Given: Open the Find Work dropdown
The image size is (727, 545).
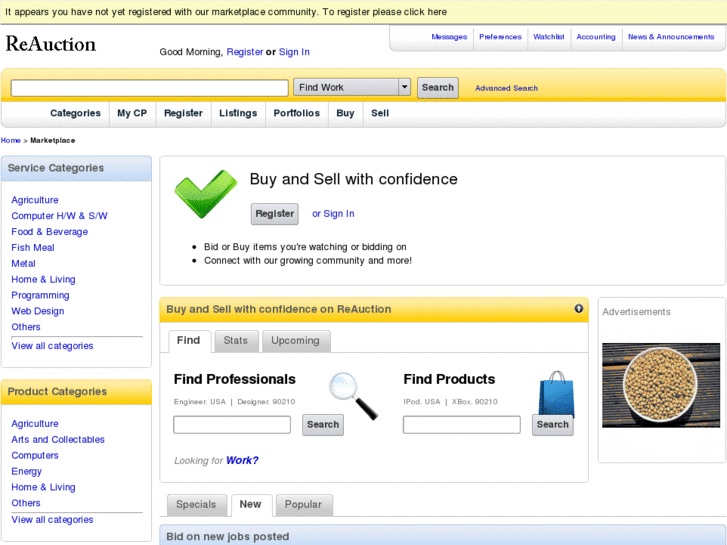Looking at the screenshot, I should 404,88.
